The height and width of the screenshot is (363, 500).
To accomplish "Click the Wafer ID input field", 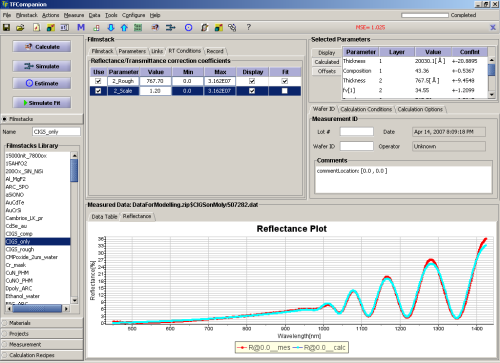I will [x=356, y=146].
